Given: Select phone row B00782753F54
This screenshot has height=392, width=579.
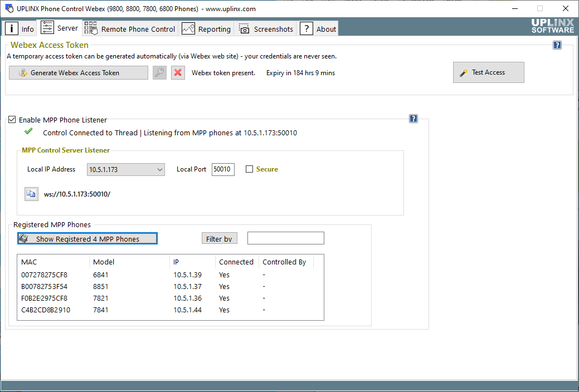Looking at the screenshot, I should 170,287.
